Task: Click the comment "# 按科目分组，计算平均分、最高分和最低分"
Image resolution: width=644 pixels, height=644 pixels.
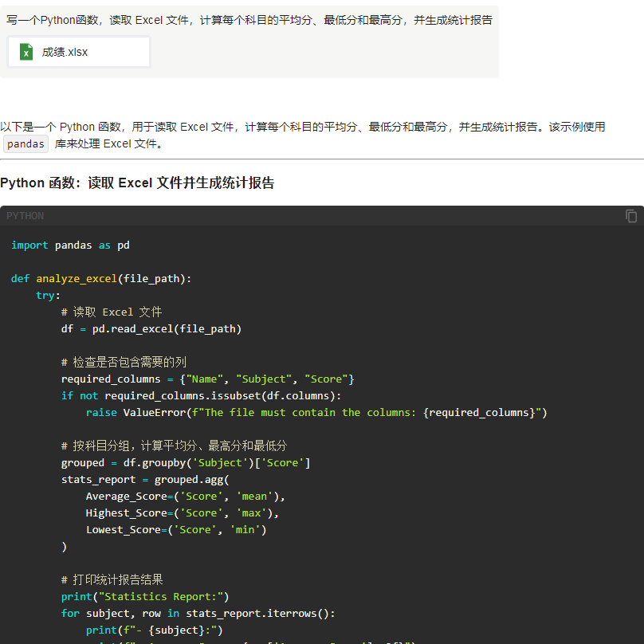Action: click(174, 446)
